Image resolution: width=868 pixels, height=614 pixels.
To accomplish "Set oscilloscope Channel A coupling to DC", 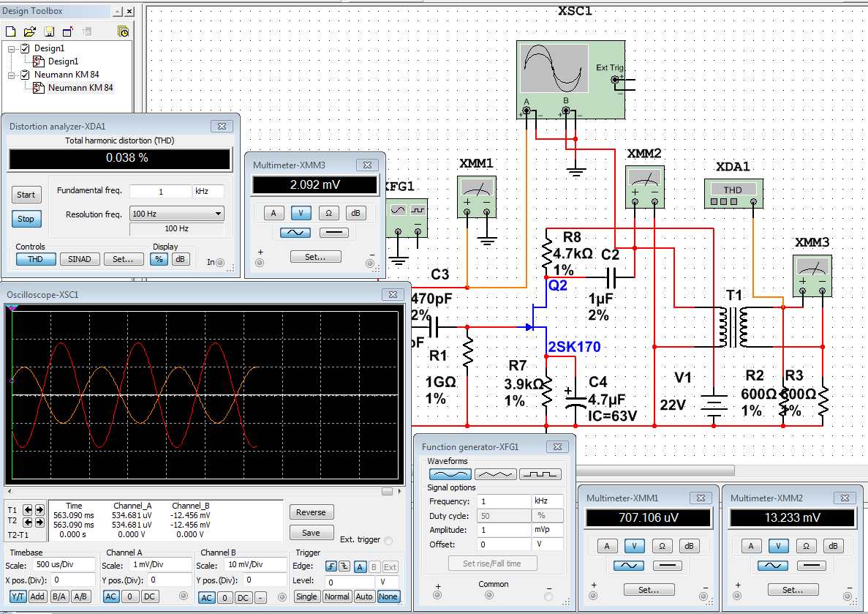I will click(x=149, y=596).
